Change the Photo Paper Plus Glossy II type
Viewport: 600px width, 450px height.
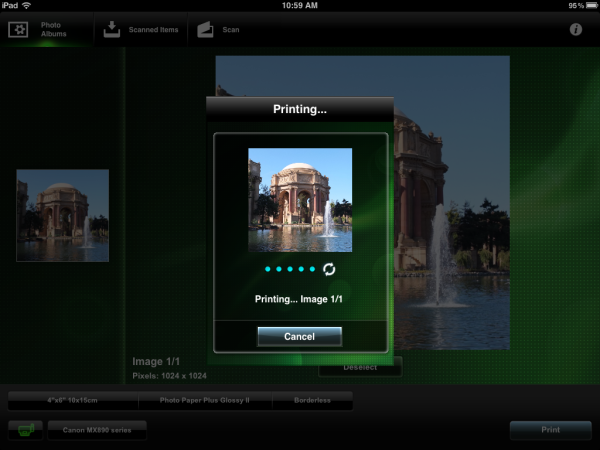[204, 400]
